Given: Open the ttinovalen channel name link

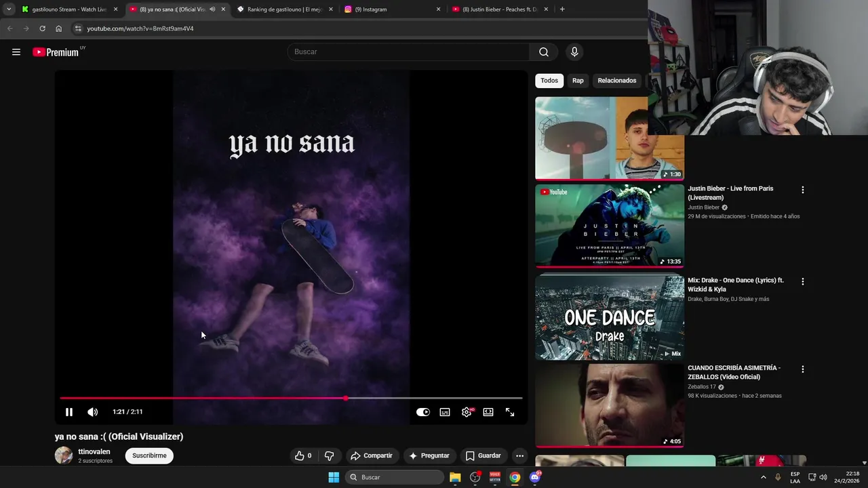Looking at the screenshot, I should [94, 451].
